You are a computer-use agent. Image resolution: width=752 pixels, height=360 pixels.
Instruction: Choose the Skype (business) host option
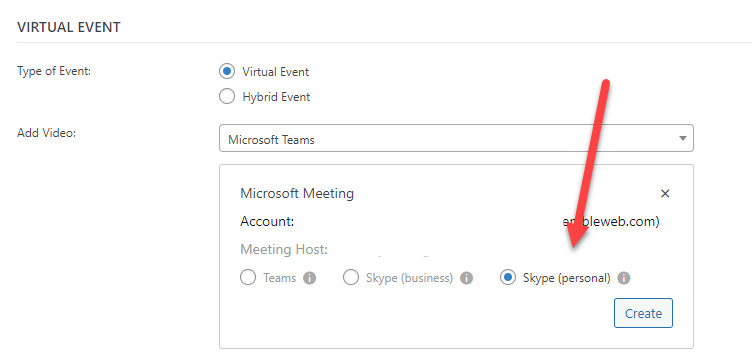coord(351,278)
